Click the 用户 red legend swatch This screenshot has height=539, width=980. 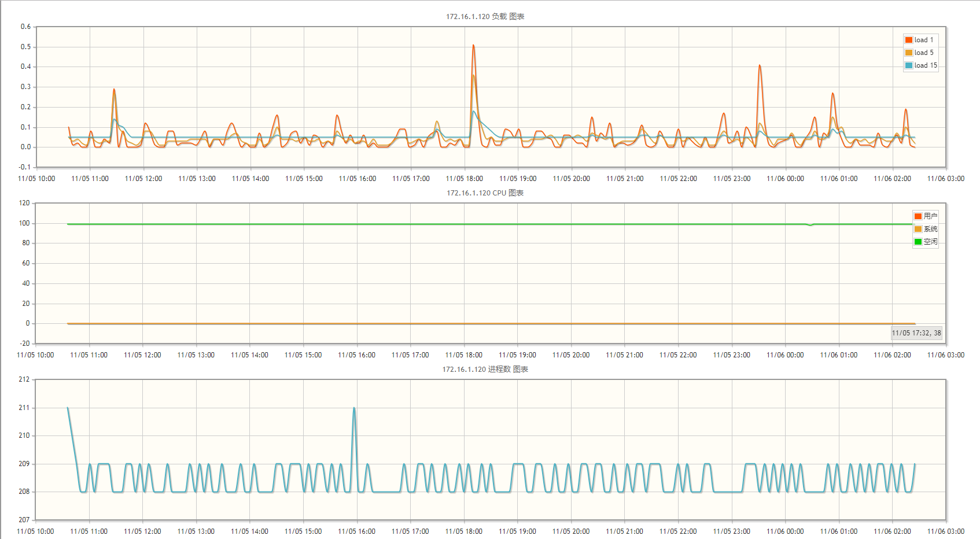tap(918, 216)
